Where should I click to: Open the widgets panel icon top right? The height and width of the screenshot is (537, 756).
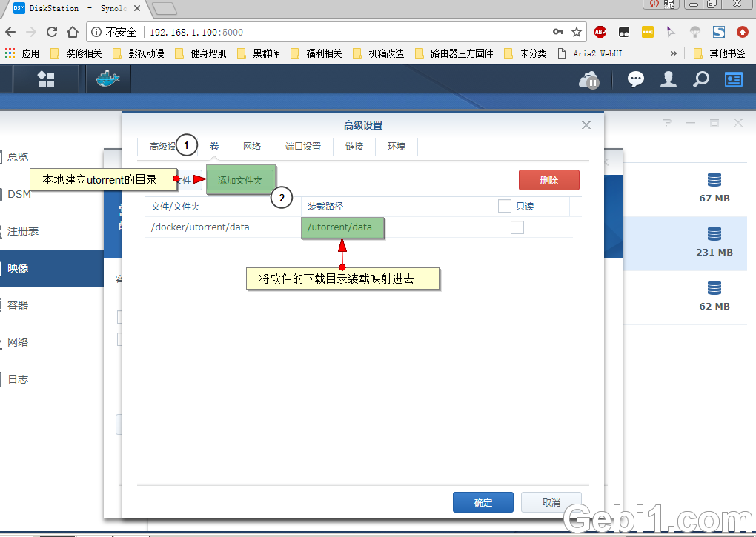click(x=733, y=79)
